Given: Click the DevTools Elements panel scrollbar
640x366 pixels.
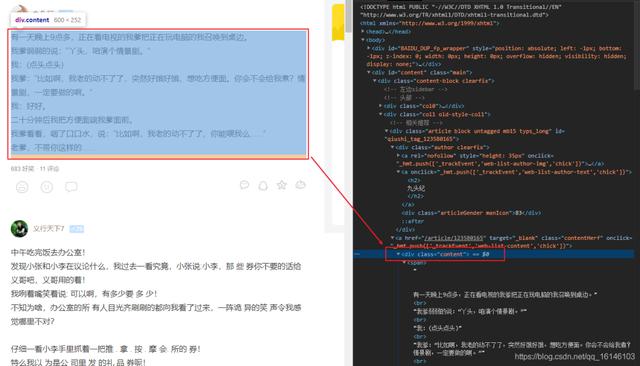Looking at the screenshot, I should 637,45.
